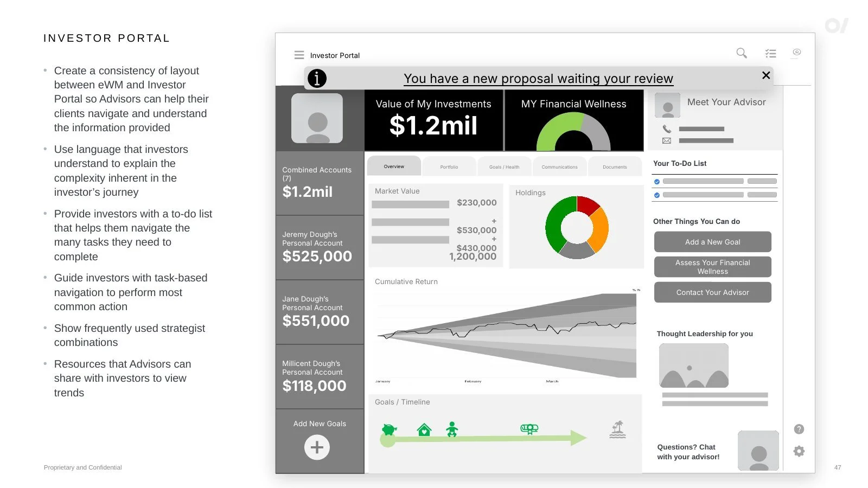868x488 pixels.
Task: Select the piggy bank goal icon
Action: [x=389, y=429]
